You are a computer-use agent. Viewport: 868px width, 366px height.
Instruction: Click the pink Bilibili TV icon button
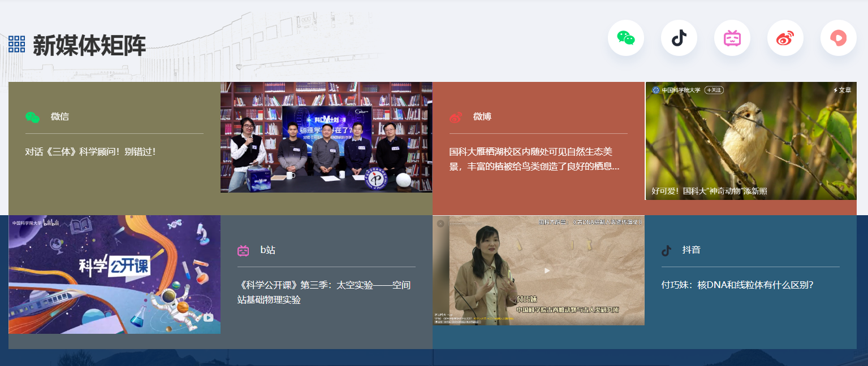click(x=732, y=38)
